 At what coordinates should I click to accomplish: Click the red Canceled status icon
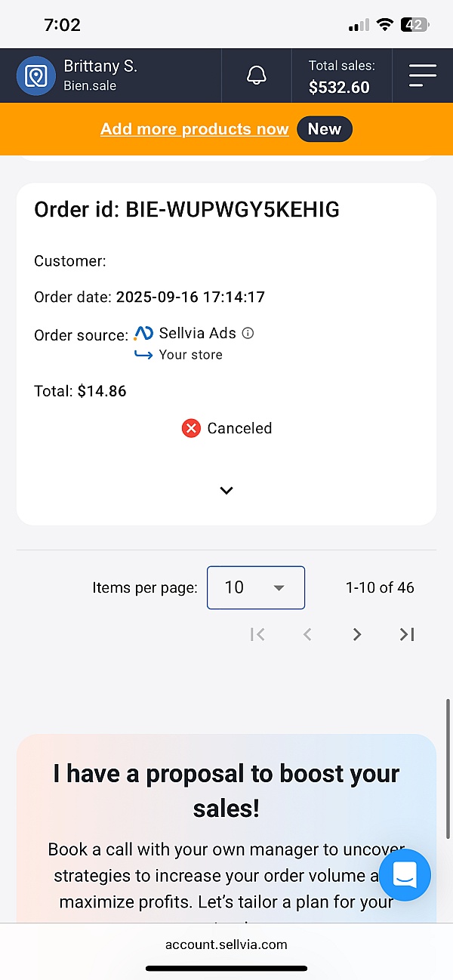pos(192,428)
